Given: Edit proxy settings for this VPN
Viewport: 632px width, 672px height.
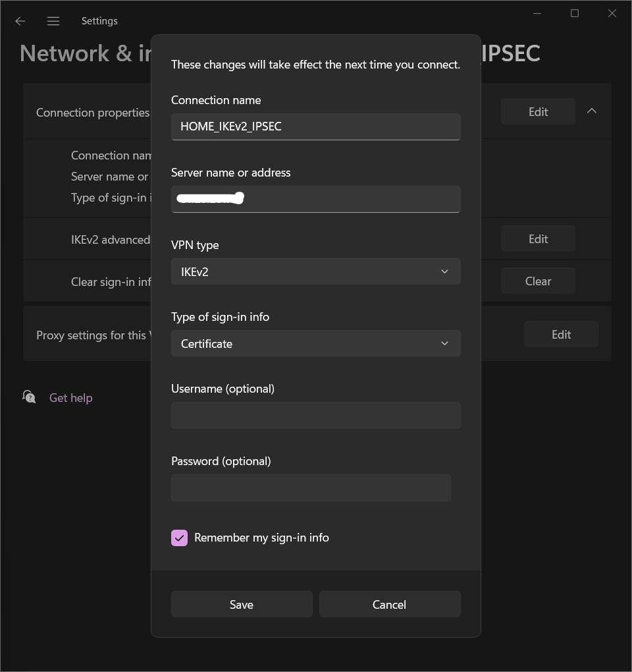Looking at the screenshot, I should [561, 334].
